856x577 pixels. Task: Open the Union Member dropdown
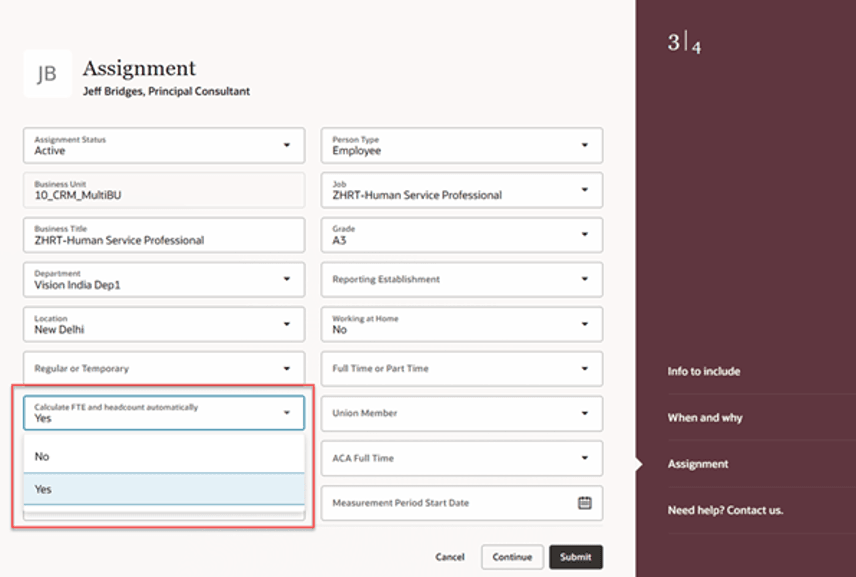pos(462,414)
